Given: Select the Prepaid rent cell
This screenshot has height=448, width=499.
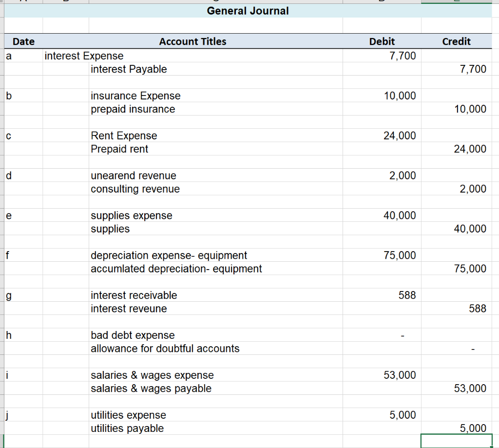Looking at the screenshot, I should (216, 149).
